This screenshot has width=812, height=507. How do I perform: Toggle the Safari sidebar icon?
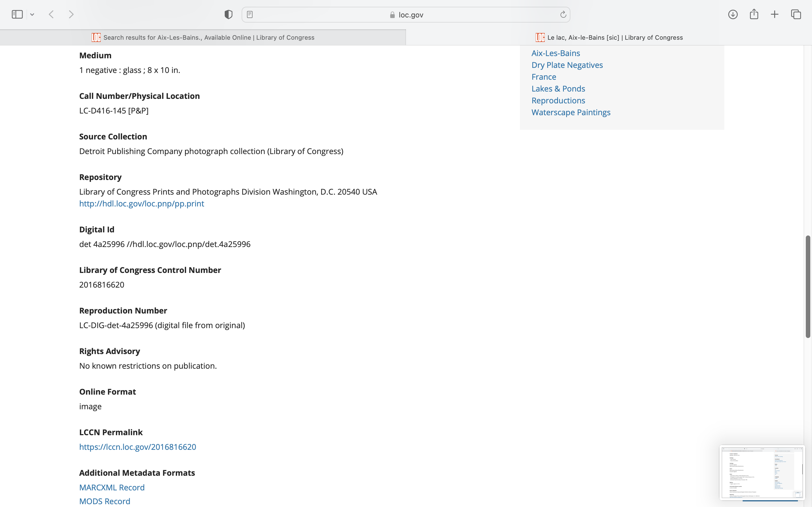(x=17, y=14)
